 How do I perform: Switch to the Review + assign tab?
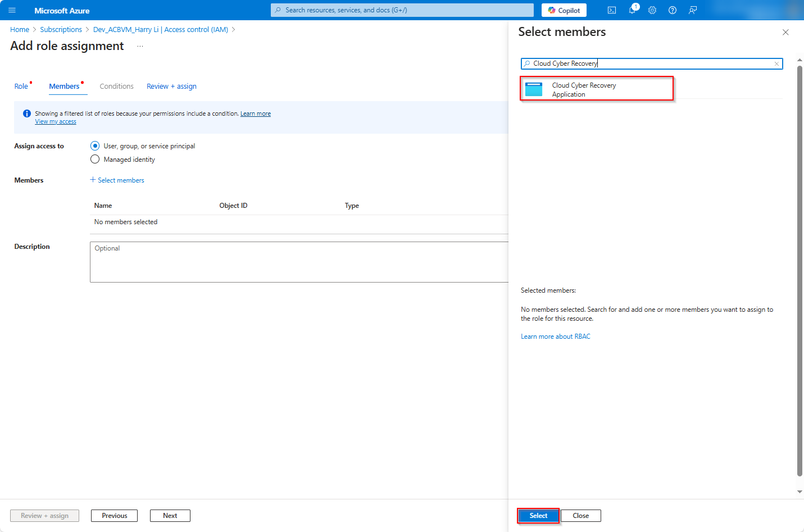tap(171, 87)
